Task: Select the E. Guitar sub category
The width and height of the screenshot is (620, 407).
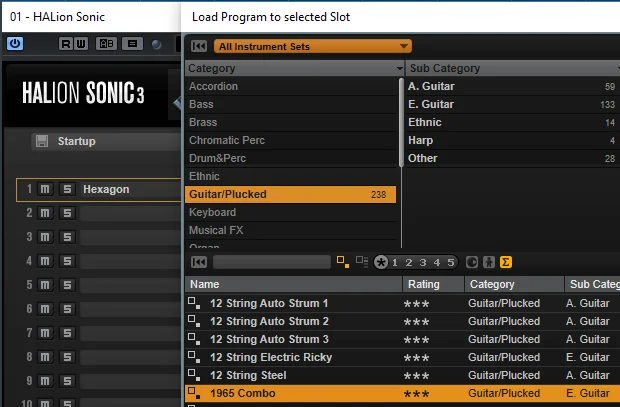Action: pyautogui.click(x=513, y=104)
